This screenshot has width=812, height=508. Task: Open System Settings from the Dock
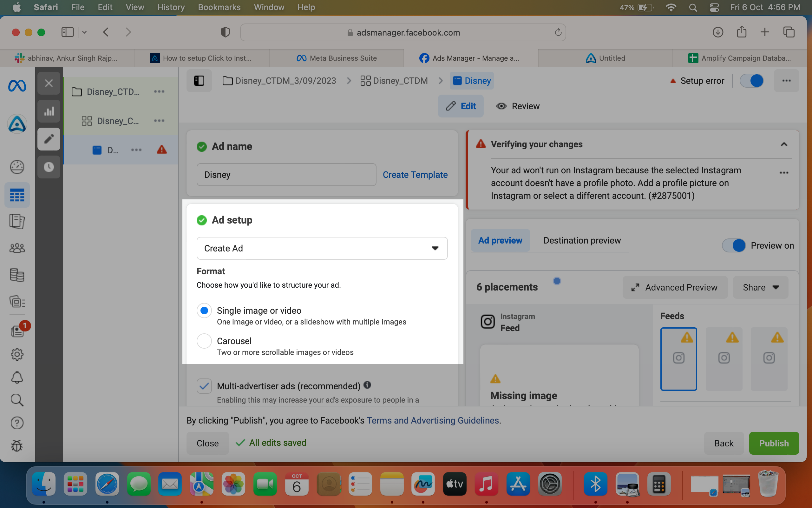pyautogui.click(x=550, y=484)
